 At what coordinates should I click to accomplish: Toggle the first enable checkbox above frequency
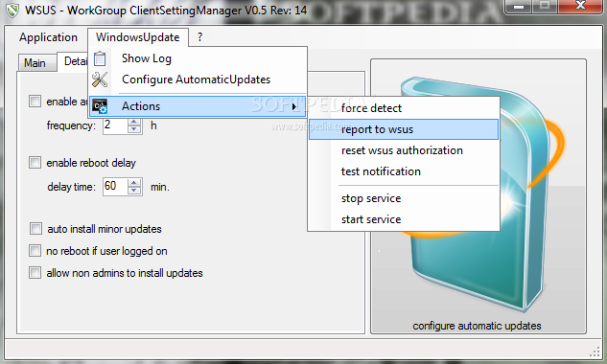click(35, 102)
